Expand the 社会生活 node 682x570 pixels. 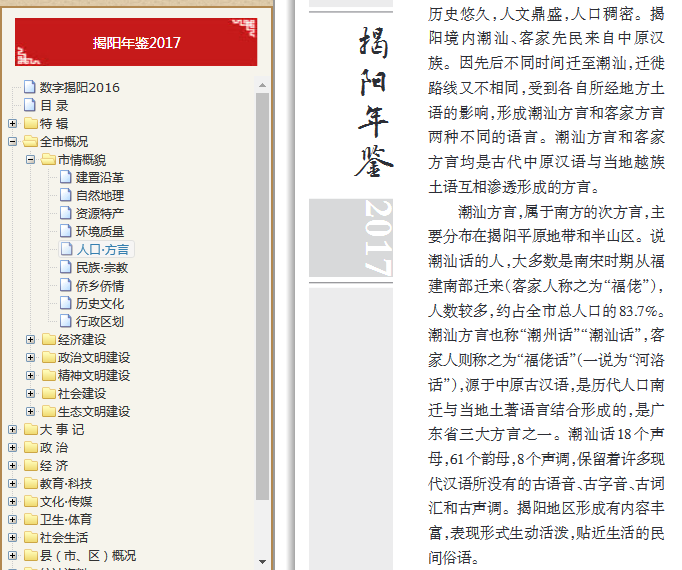tap(12, 537)
